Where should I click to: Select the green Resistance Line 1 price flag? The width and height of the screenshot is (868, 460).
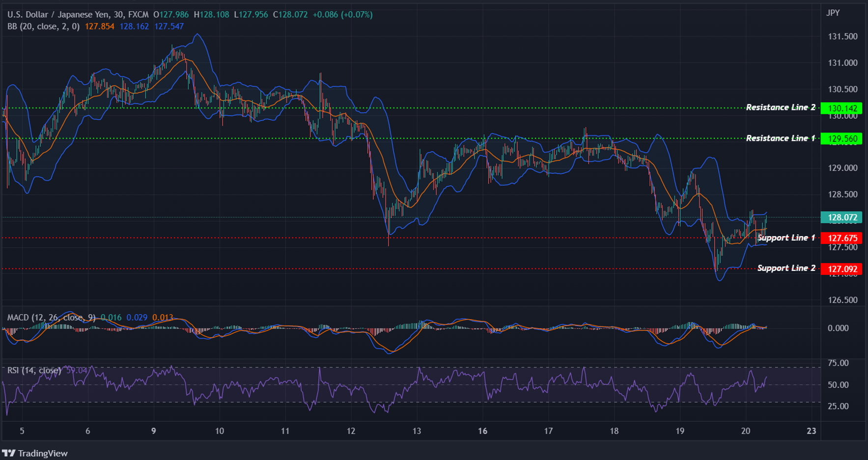pyautogui.click(x=841, y=138)
